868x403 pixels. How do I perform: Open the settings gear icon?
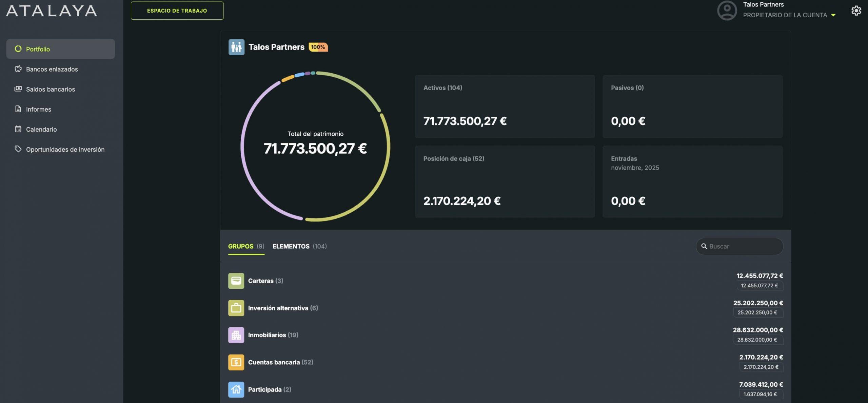click(856, 11)
